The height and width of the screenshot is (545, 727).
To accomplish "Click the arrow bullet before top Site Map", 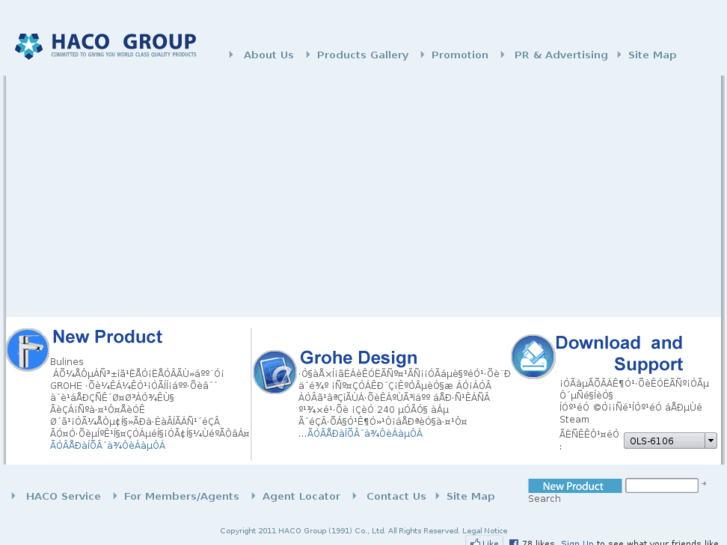I will [619, 55].
